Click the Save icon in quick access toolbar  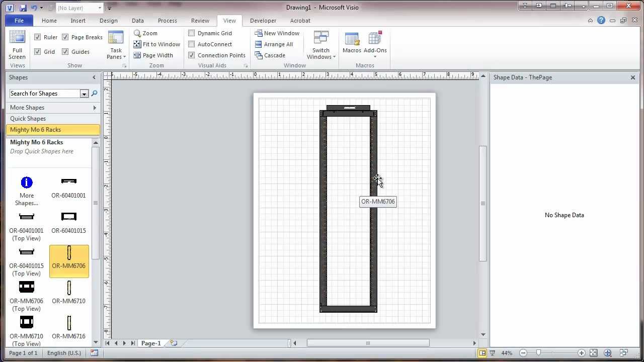[x=23, y=8]
